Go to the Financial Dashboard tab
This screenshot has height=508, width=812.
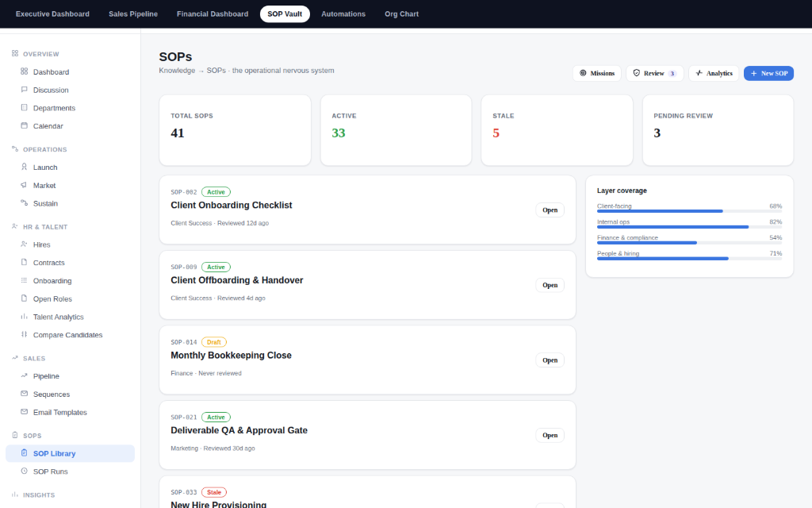pos(213,14)
